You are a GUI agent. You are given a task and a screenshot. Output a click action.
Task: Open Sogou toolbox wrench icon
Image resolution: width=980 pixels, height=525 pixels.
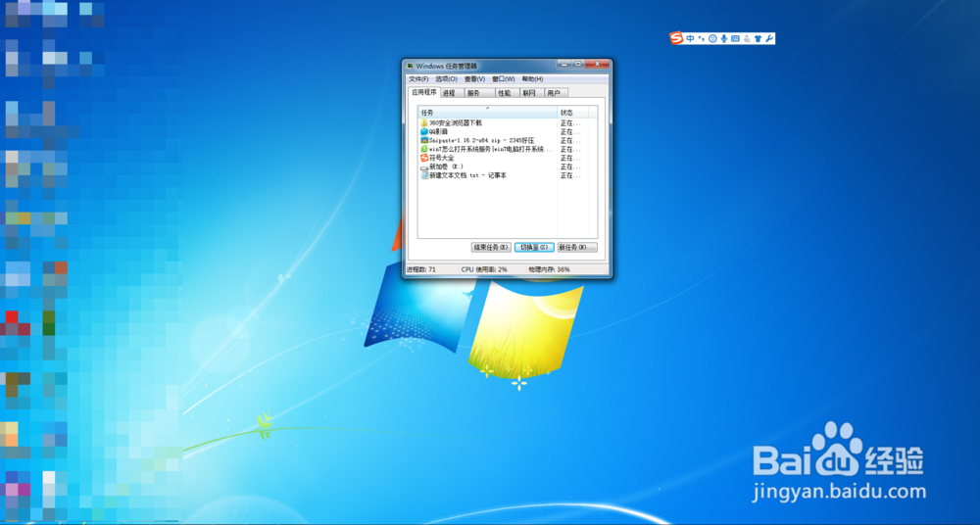[x=768, y=39]
